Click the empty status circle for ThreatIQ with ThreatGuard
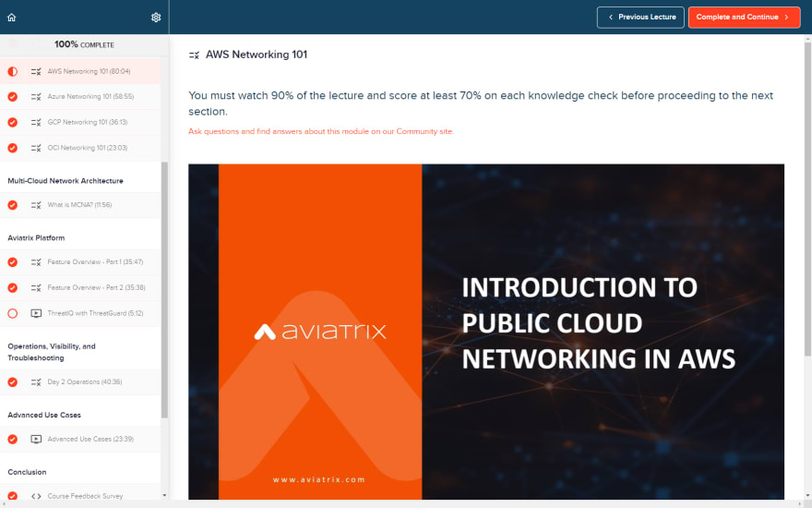This screenshot has height=508, width=812. [12, 314]
